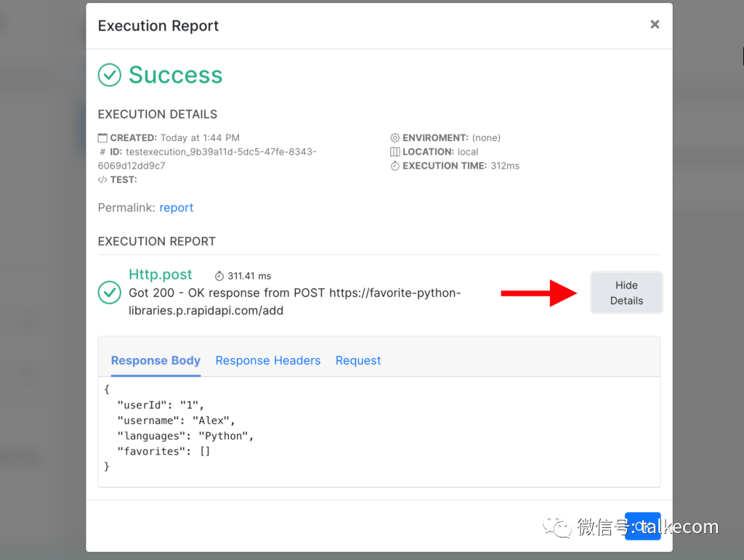This screenshot has width=744, height=560.
Task: Switch to the Response Headers tab
Action: coord(267,360)
